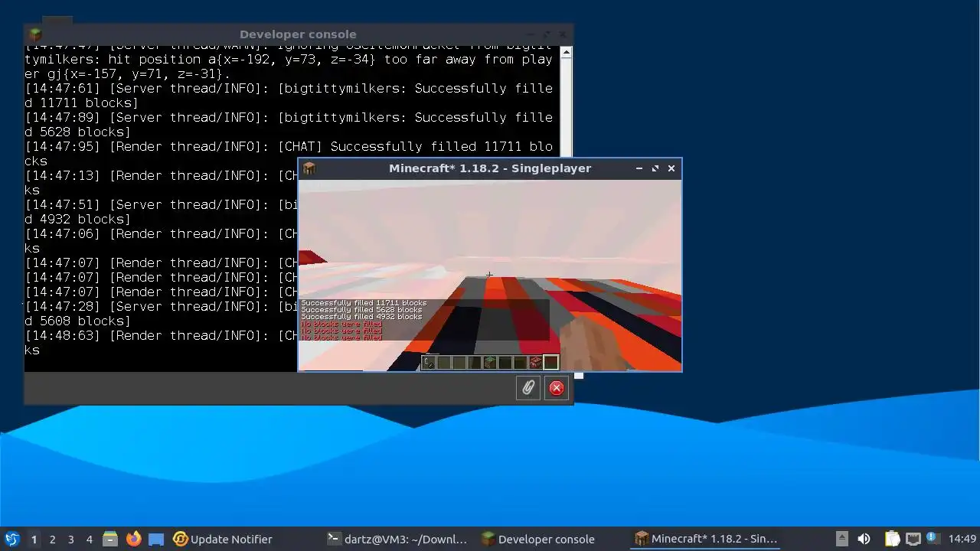Open the file manager icon in taskbar
Image resolution: width=980 pixels, height=551 pixels.
pyautogui.click(x=110, y=539)
